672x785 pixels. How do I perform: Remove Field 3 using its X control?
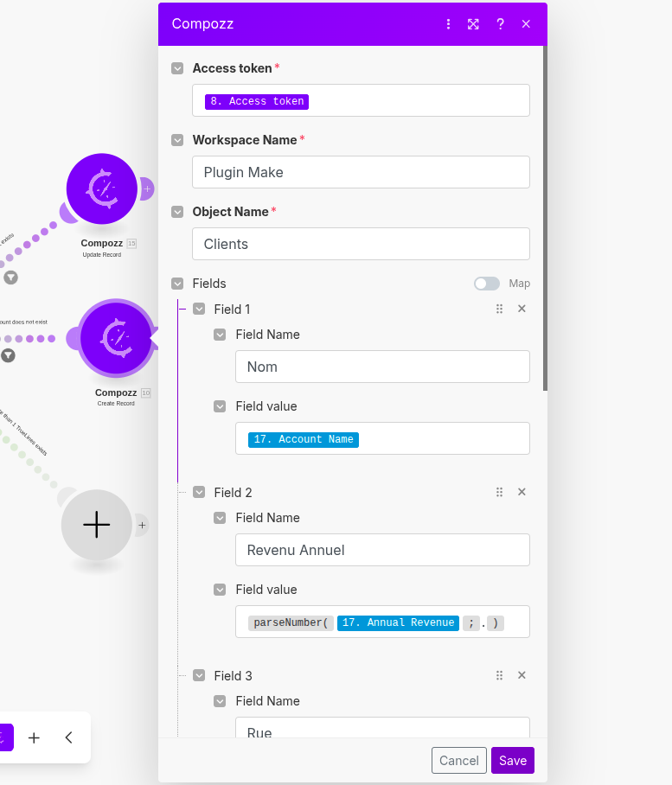click(x=522, y=675)
